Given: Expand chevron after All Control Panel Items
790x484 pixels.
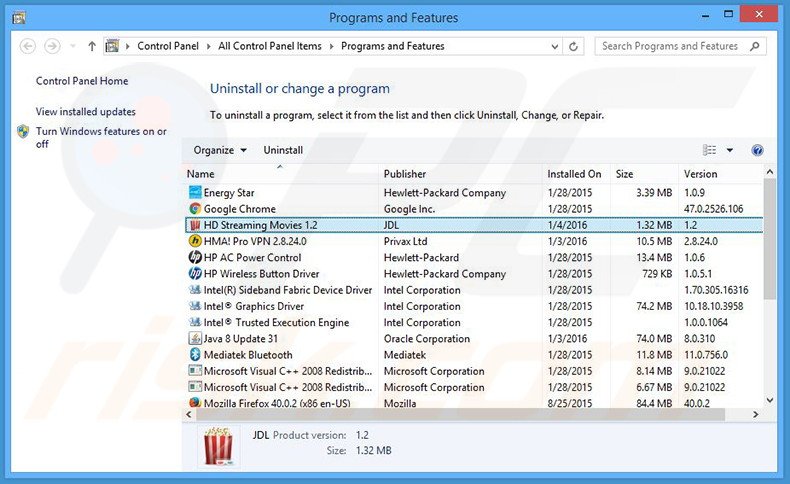Looking at the screenshot, I should pos(332,46).
